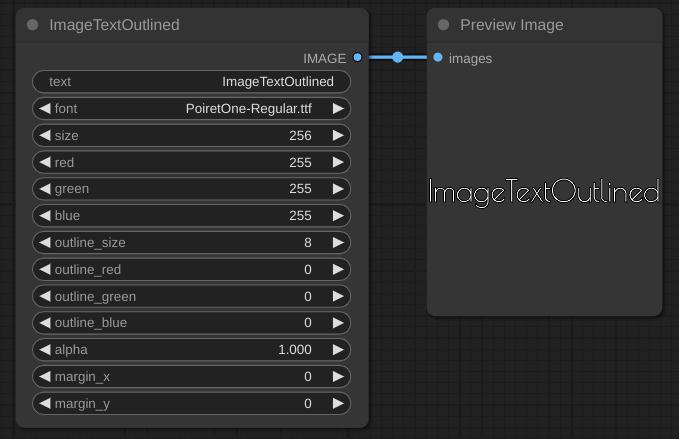Collapse the Preview Image node via its dot
Screen dimensions: 679x439
coord(444,25)
